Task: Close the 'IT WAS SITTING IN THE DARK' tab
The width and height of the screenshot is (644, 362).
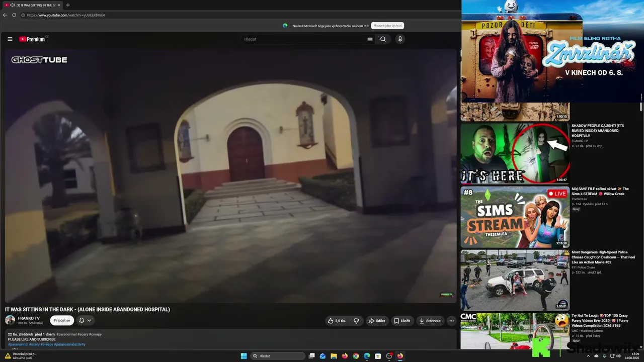Action: (59, 5)
